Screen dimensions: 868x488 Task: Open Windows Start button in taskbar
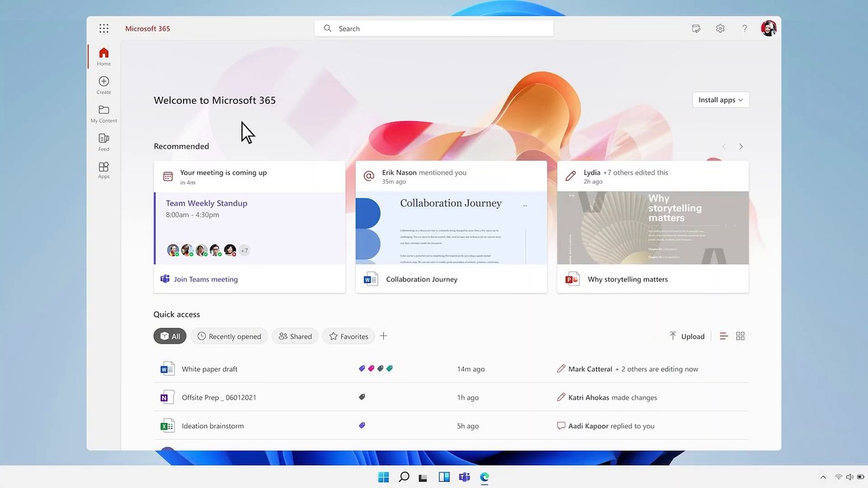384,477
